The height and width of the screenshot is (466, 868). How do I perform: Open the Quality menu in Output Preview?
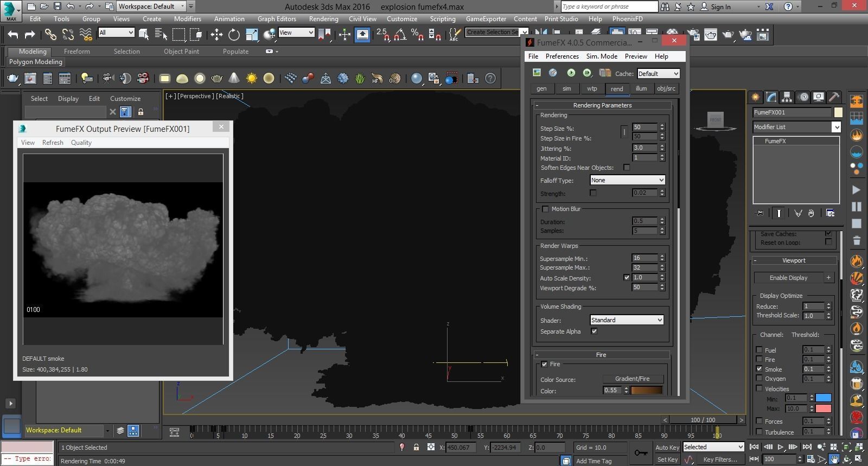tap(81, 143)
